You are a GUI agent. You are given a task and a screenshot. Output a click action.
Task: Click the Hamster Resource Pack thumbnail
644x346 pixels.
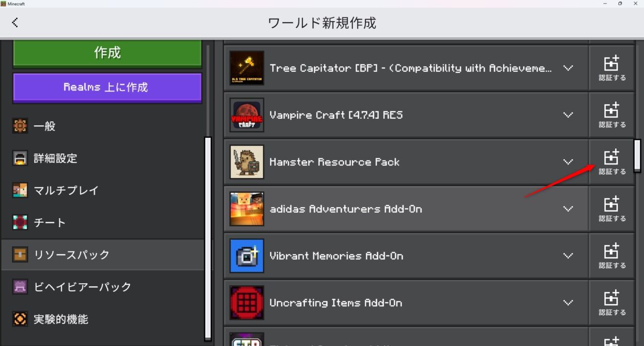coord(247,162)
